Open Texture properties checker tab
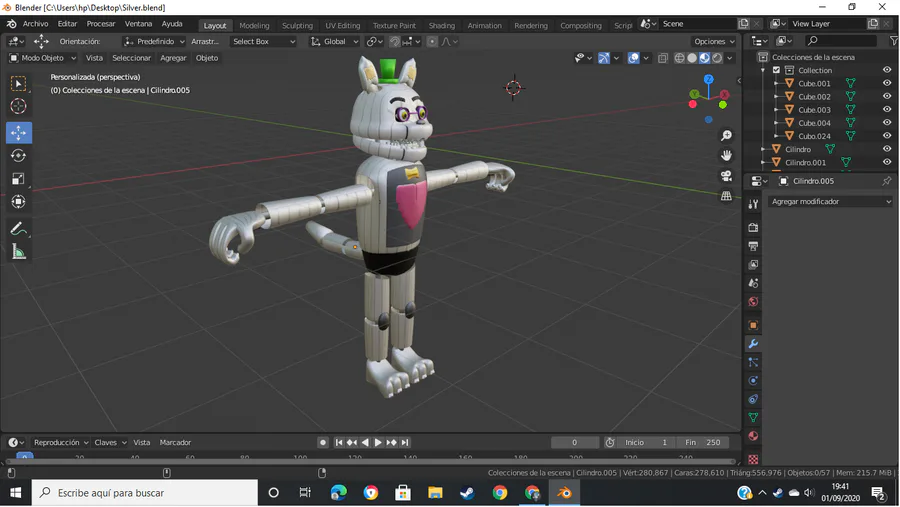The height and width of the screenshot is (507, 900). pyautogui.click(x=753, y=459)
